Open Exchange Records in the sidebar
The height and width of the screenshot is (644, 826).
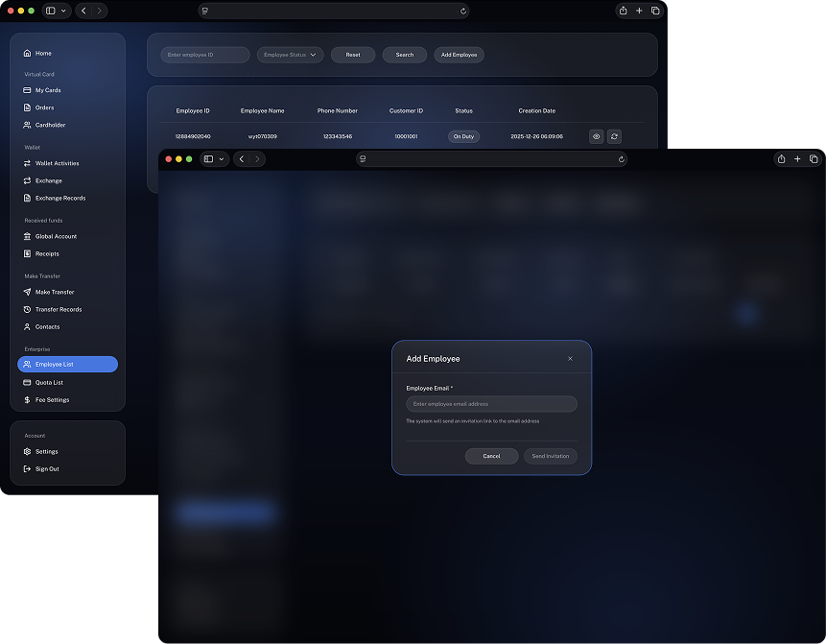(60, 198)
